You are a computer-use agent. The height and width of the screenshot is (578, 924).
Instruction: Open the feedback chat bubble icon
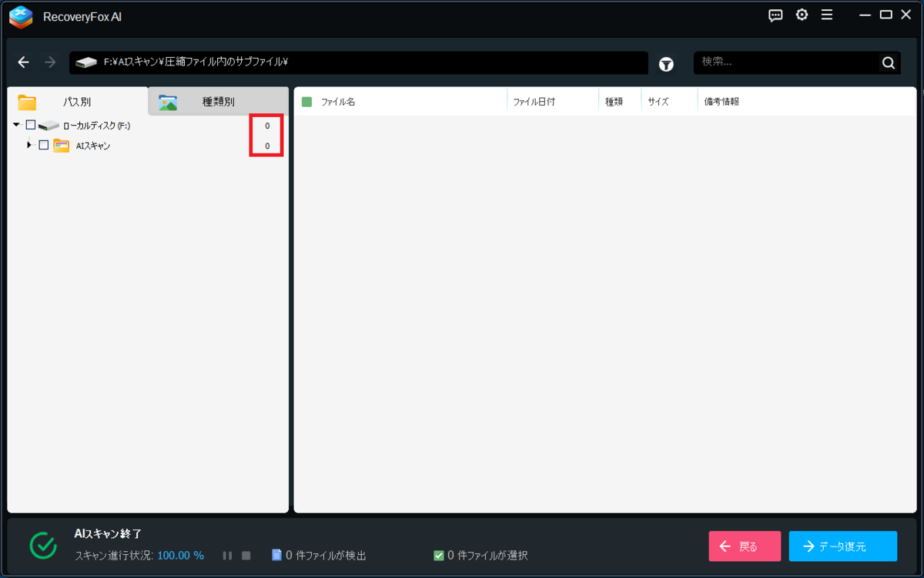click(x=775, y=15)
